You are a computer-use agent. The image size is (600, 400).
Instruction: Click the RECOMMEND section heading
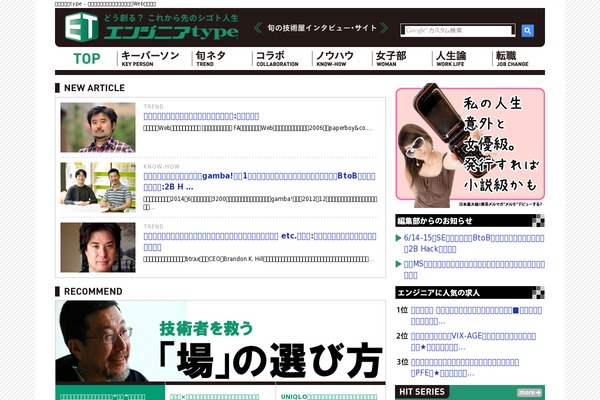[93, 292]
